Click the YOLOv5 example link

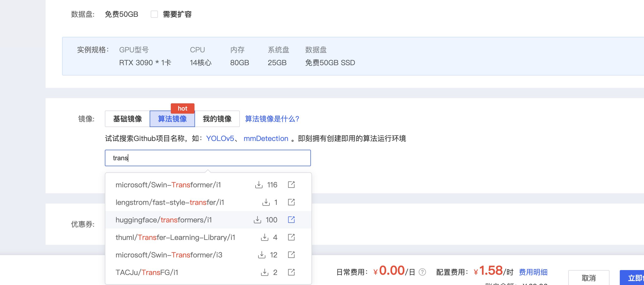click(220, 139)
